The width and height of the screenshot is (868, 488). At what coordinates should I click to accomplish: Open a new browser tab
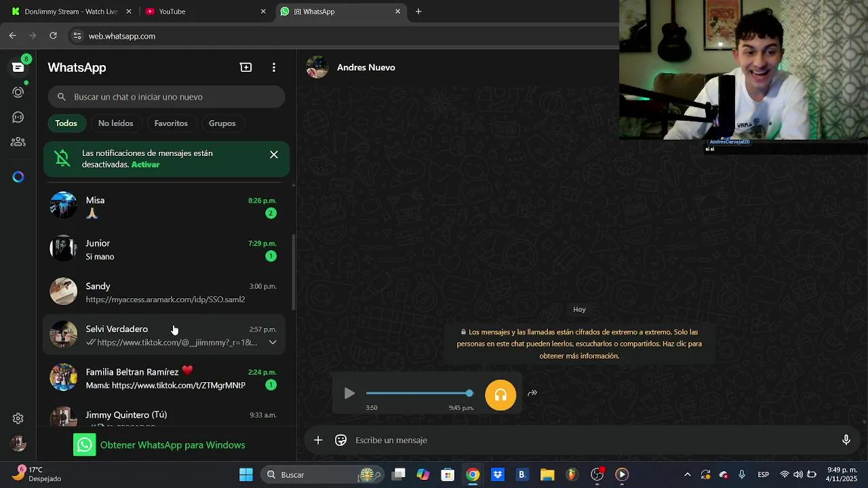click(418, 12)
